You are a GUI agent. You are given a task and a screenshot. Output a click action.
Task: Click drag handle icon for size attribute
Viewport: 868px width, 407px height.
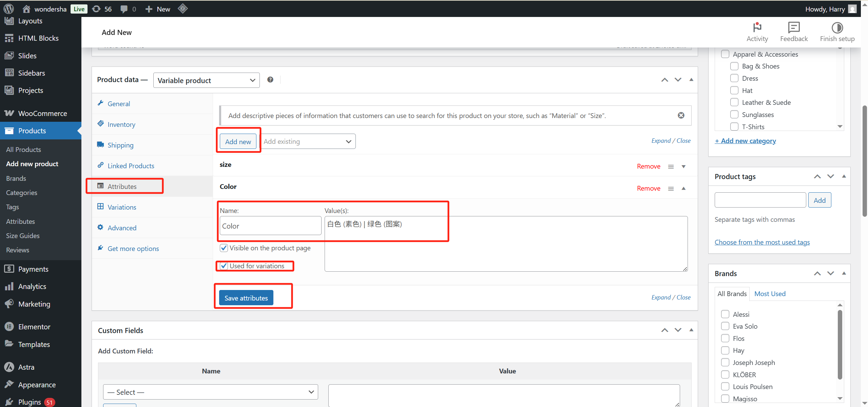click(671, 167)
